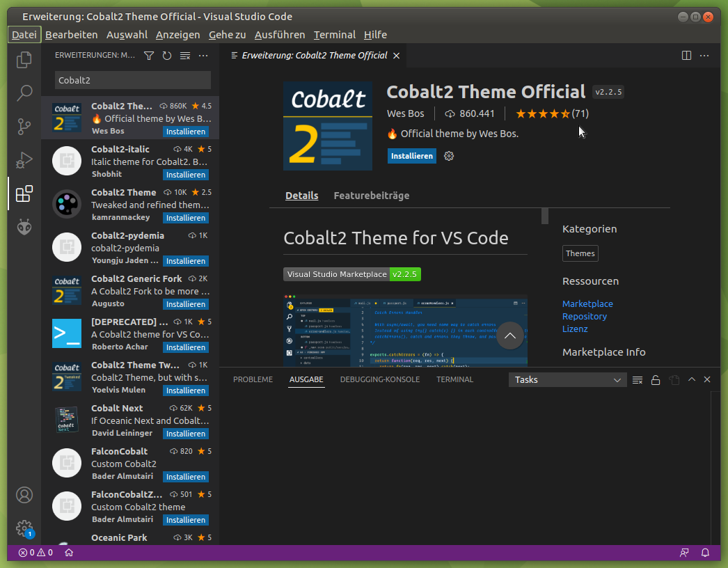
Task: Close the Cobalt2 Theme Official editor tab
Action: [x=397, y=56]
